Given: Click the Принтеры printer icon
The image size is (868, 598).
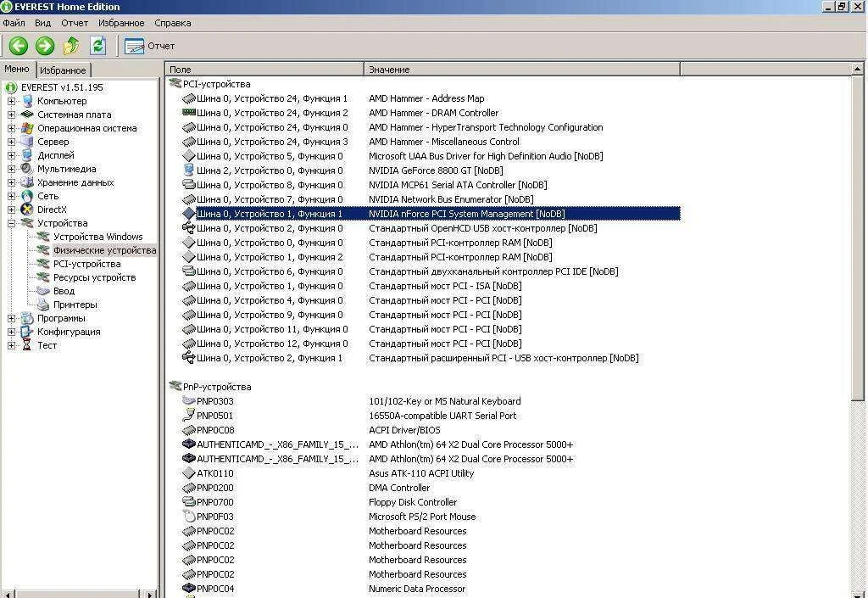Looking at the screenshot, I should coord(43,305).
